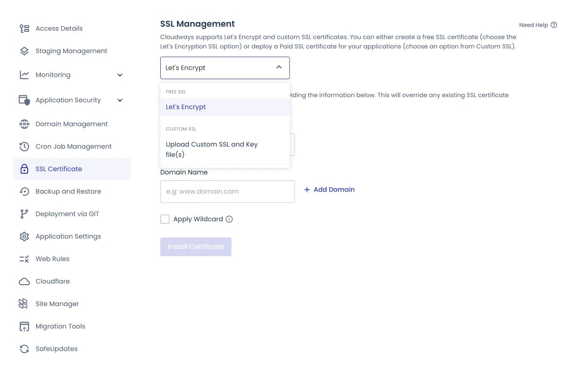Click the Migration Tools upload icon

(x=24, y=326)
